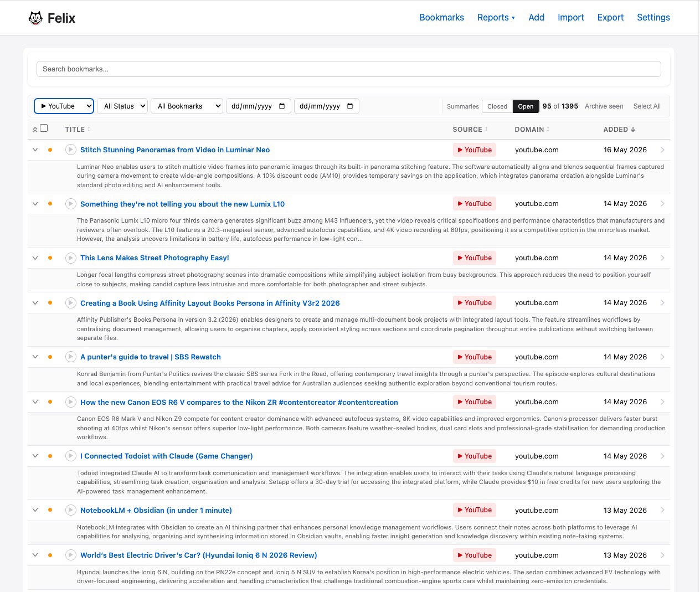700x592 pixels.
Task: Open the Reports menu
Action: click(x=496, y=17)
